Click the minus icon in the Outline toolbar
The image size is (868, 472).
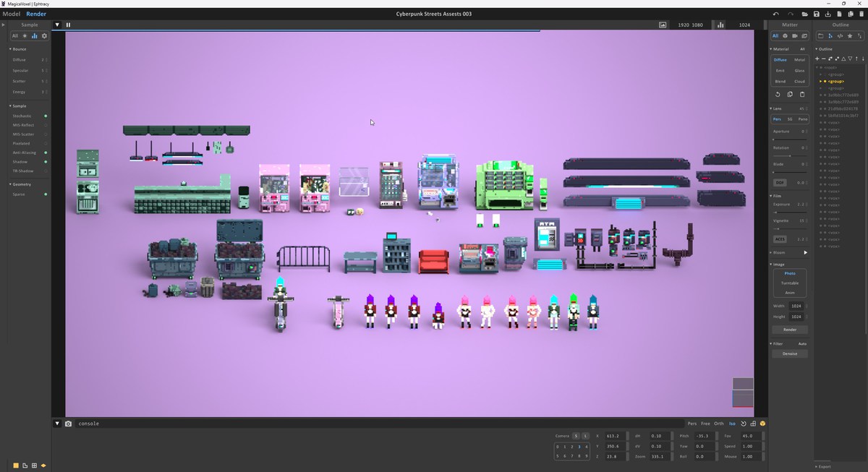pos(824,59)
